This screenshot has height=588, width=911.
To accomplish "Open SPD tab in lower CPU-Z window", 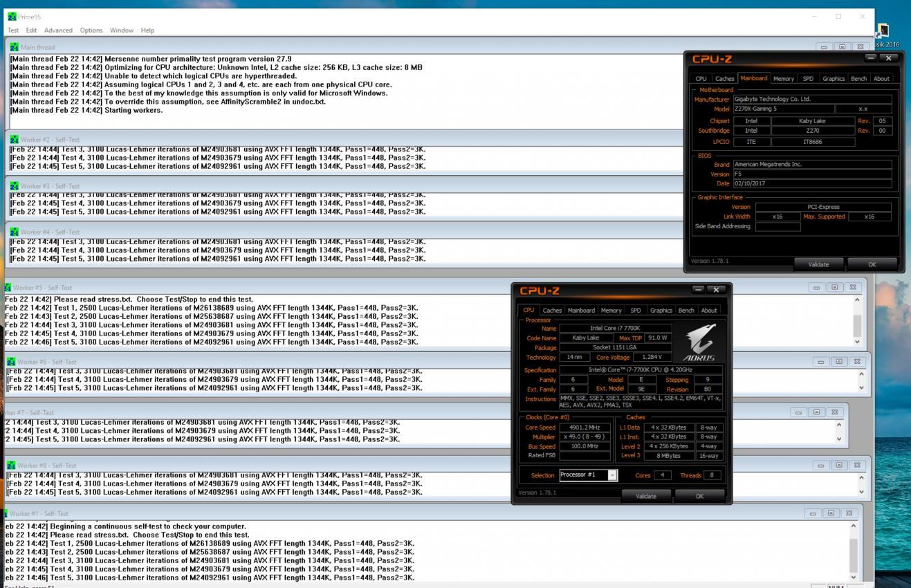I will (x=635, y=311).
